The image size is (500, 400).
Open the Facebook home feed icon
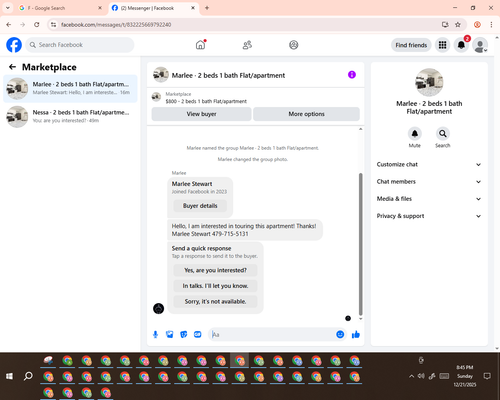click(200, 45)
